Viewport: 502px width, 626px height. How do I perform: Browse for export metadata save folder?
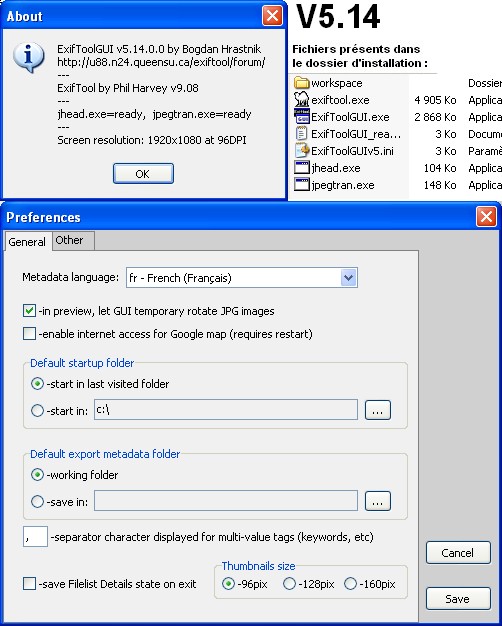[378, 501]
